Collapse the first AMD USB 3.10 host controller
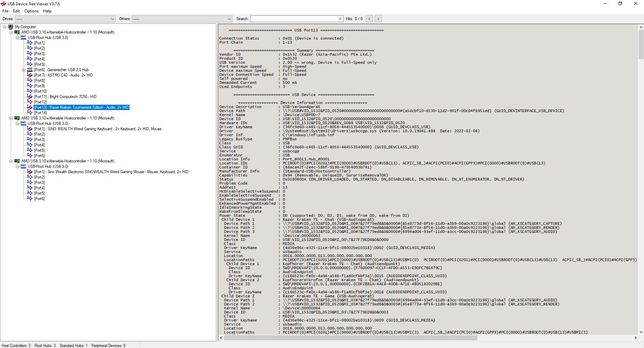This screenshot has height=348, width=644. coord(11,32)
